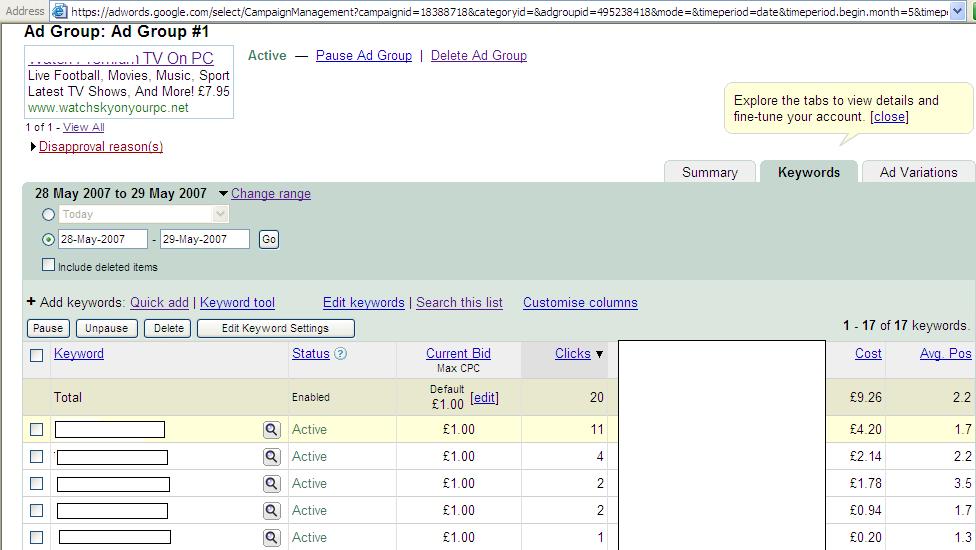Sort by the Keyword column header
This screenshot has width=976, height=550.
click(79, 353)
